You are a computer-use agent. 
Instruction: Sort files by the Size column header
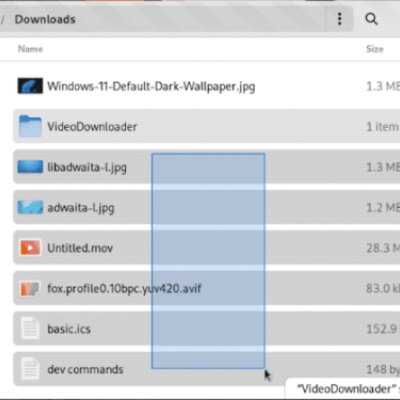(375, 49)
